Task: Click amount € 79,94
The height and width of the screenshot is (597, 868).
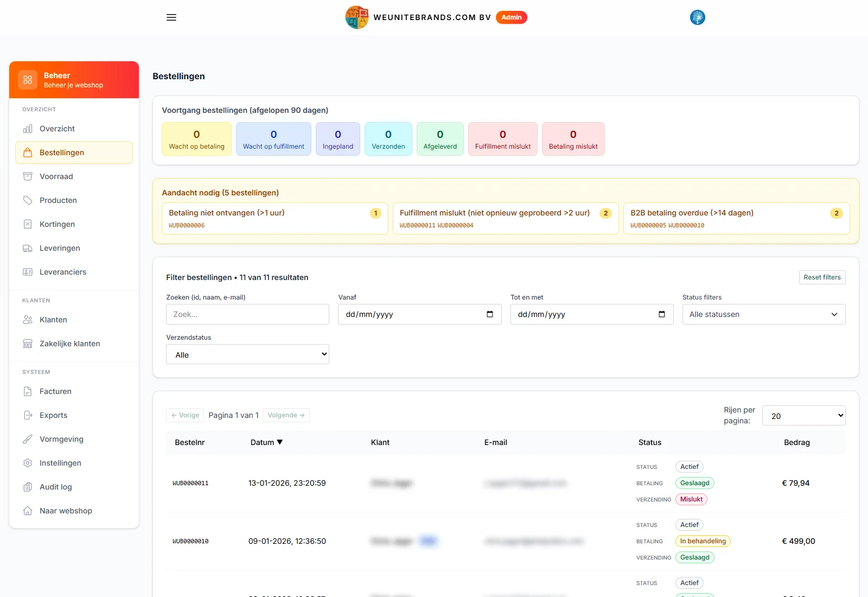Action: [796, 483]
